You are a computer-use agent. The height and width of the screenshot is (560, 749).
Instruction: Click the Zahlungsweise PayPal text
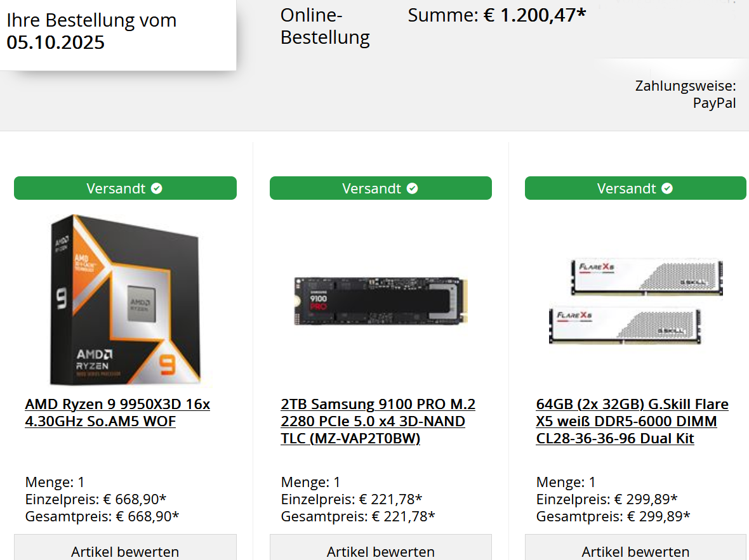pos(686,94)
